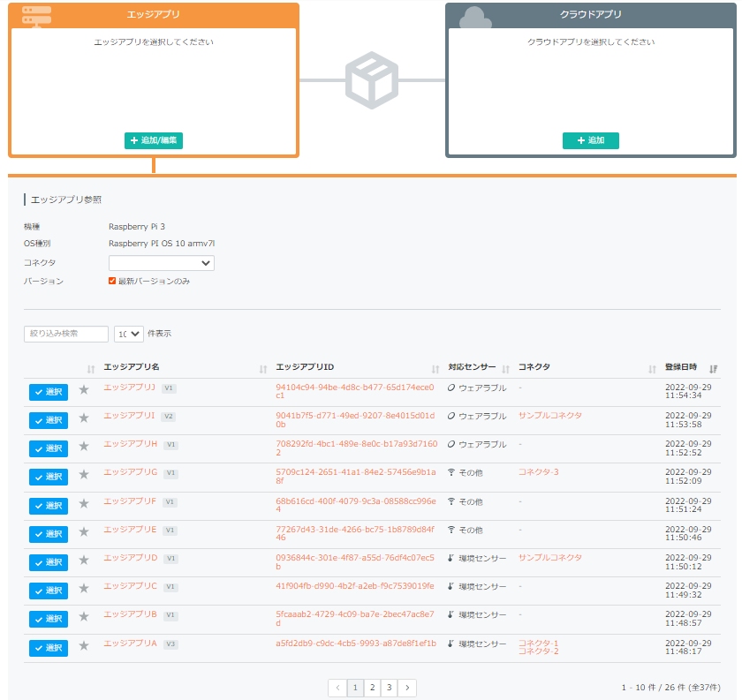Viewport: 742px width, 700px height.
Task: Star the エッジアプリG row
Action: 84,475
